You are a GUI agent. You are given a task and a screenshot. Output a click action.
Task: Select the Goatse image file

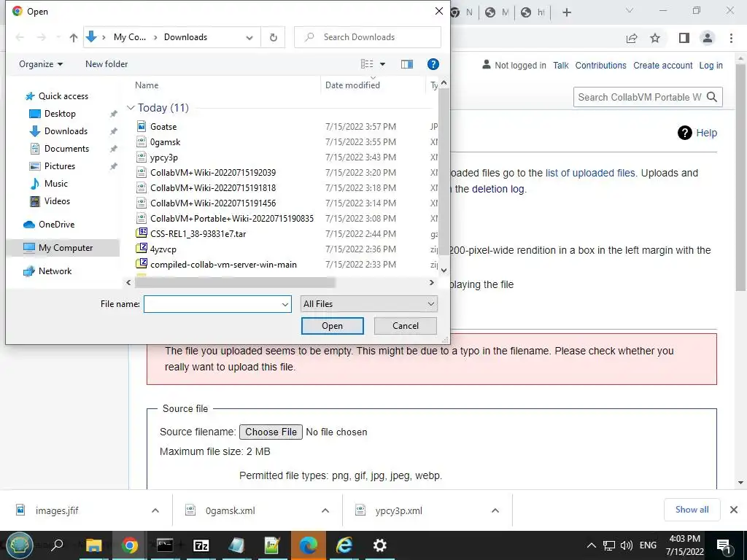coord(163,127)
